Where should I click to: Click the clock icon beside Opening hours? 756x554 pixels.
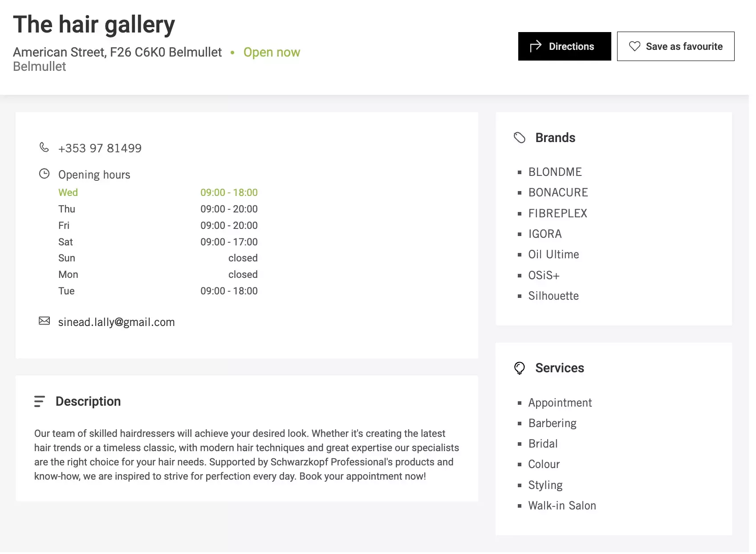coord(45,174)
